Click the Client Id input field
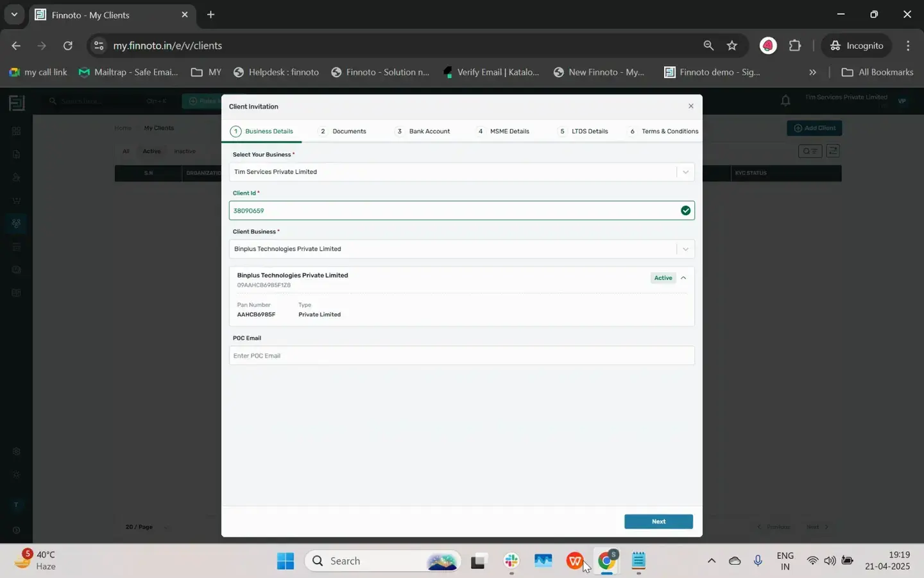 point(461,211)
